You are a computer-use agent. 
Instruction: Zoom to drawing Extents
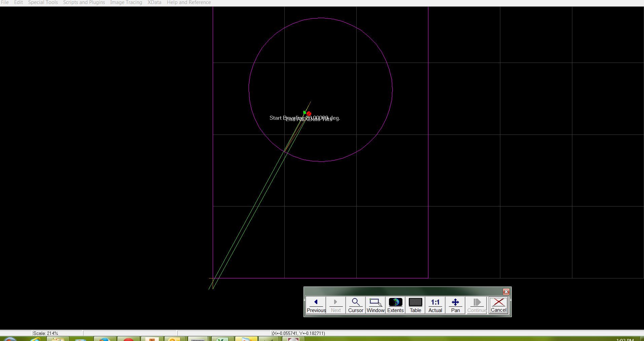click(395, 305)
